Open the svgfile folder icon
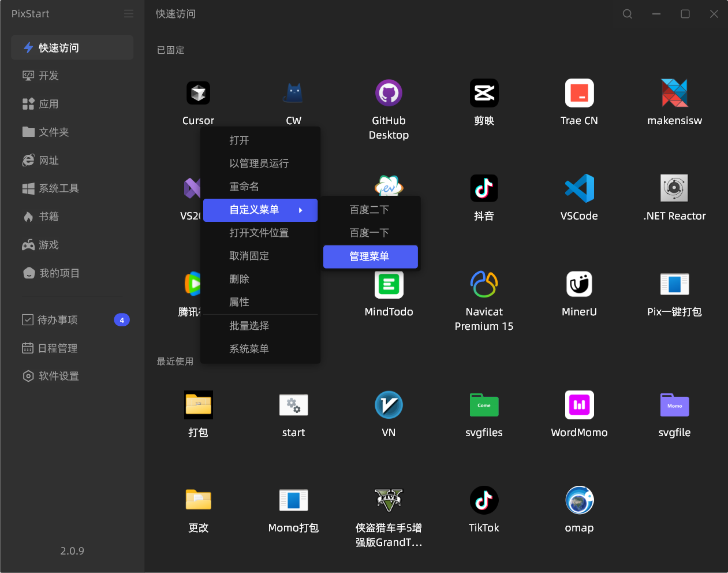Viewport: 728px width, 573px height. coord(674,405)
